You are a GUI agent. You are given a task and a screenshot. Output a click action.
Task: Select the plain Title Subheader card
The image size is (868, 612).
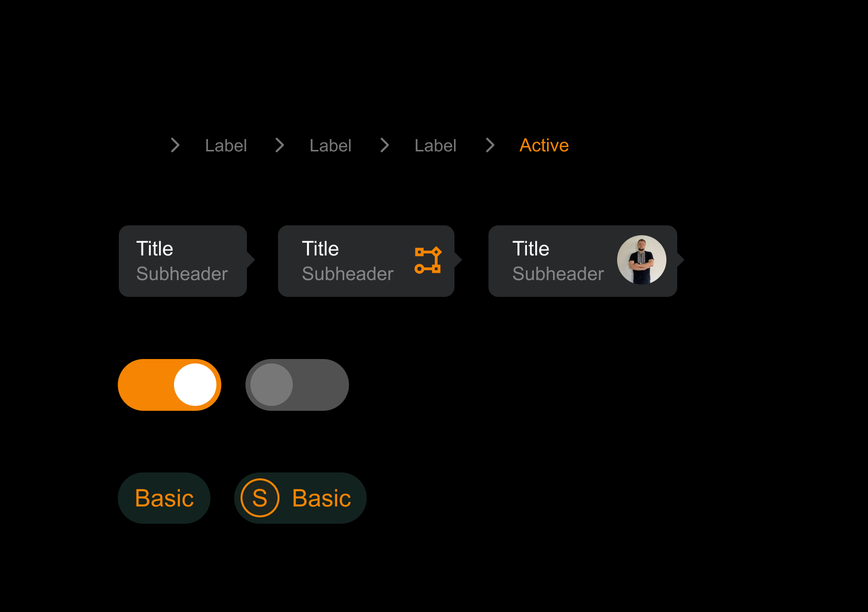(x=183, y=261)
